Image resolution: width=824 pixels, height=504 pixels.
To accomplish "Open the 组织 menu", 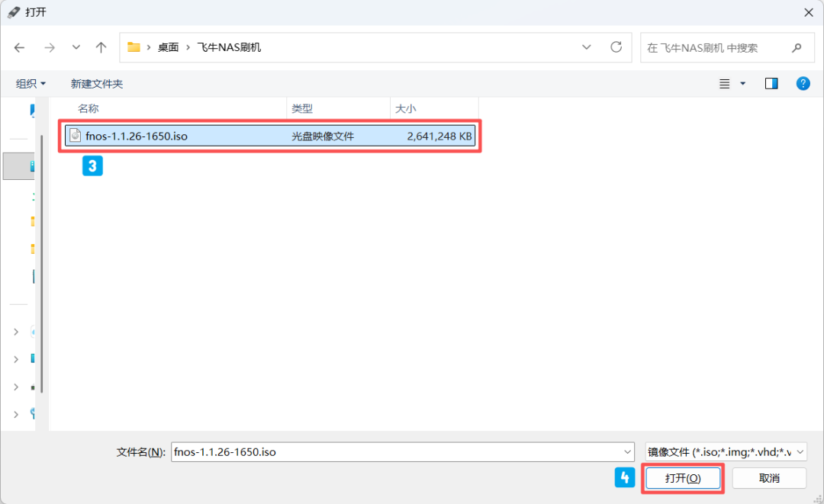I will 31,83.
